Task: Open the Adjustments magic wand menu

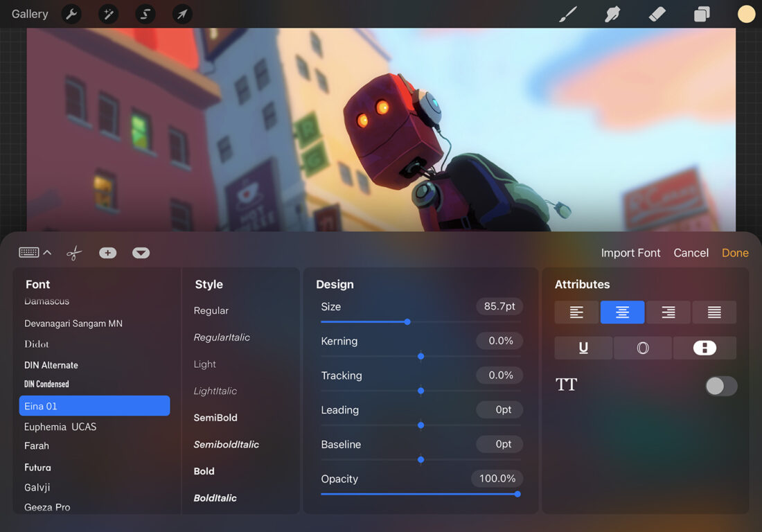Action: [108, 14]
